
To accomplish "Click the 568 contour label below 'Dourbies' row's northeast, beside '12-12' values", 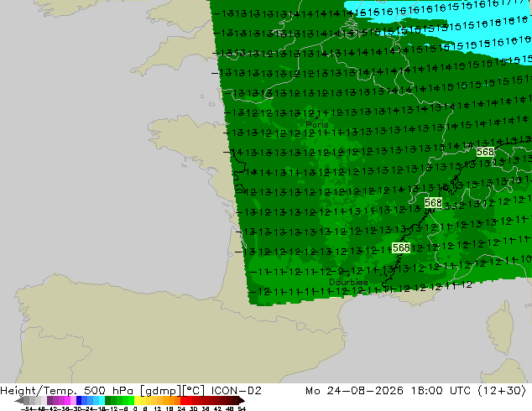I will (401, 248).
